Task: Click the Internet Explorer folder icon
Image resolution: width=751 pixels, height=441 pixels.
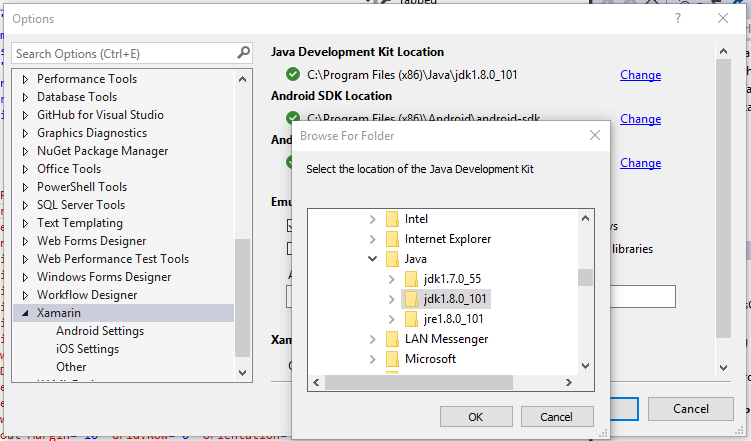Action: pyautogui.click(x=392, y=239)
